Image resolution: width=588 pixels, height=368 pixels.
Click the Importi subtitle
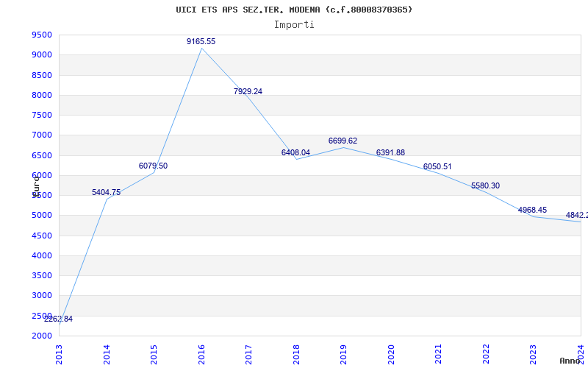[294, 25]
